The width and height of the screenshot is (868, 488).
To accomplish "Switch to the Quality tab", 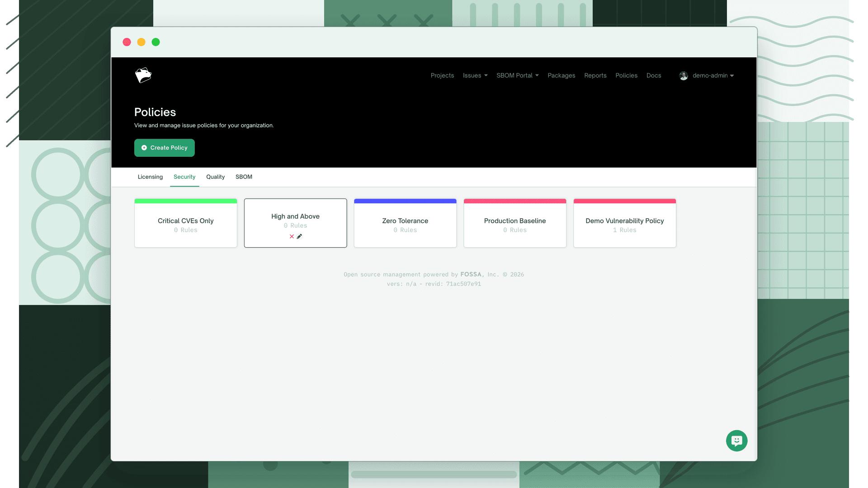I will [x=215, y=177].
